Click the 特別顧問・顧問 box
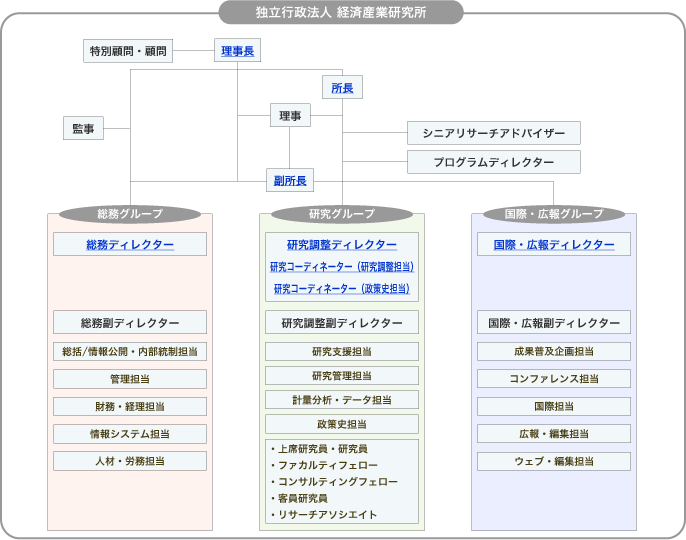686x540 pixels. pyautogui.click(x=128, y=51)
